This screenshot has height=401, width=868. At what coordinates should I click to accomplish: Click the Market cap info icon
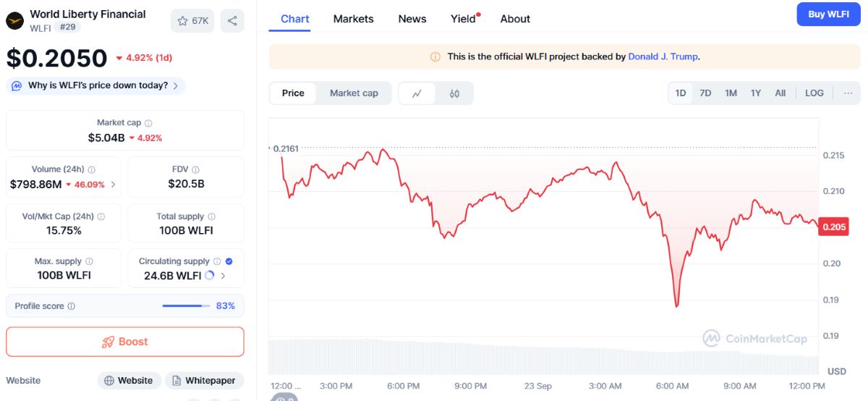tap(148, 123)
